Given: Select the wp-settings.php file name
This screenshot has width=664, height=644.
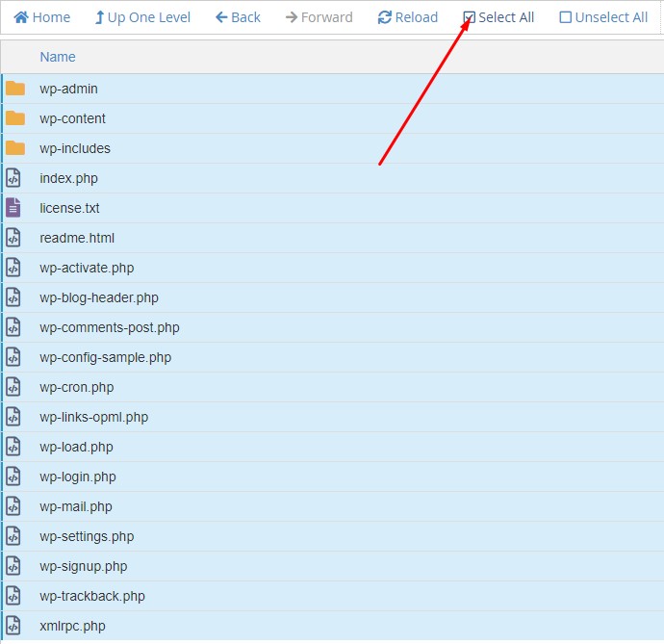Looking at the screenshot, I should [87, 537].
